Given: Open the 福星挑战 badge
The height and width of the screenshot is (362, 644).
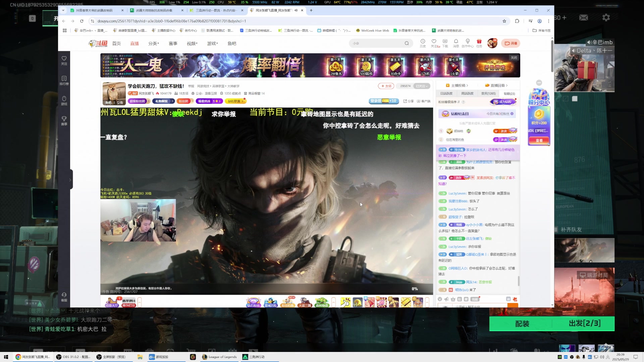Looking at the screenshot, I should pyautogui.click(x=209, y=101).
